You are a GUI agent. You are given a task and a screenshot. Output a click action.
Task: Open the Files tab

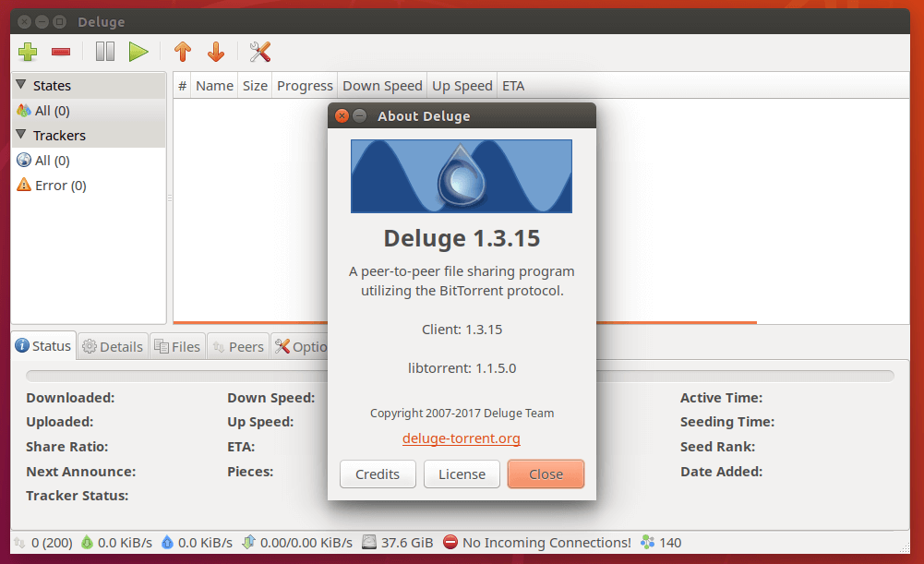click(x=177, y=347)
